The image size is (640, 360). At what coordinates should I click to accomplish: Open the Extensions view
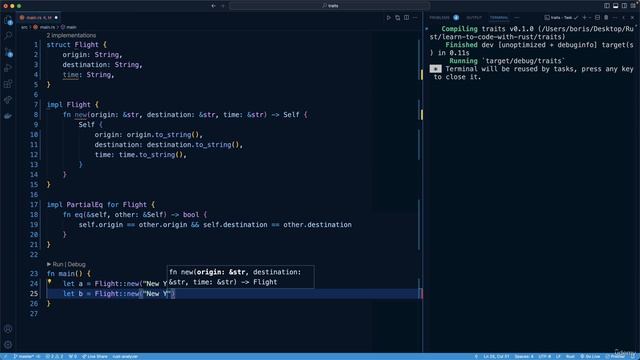(x=8, y=84)
